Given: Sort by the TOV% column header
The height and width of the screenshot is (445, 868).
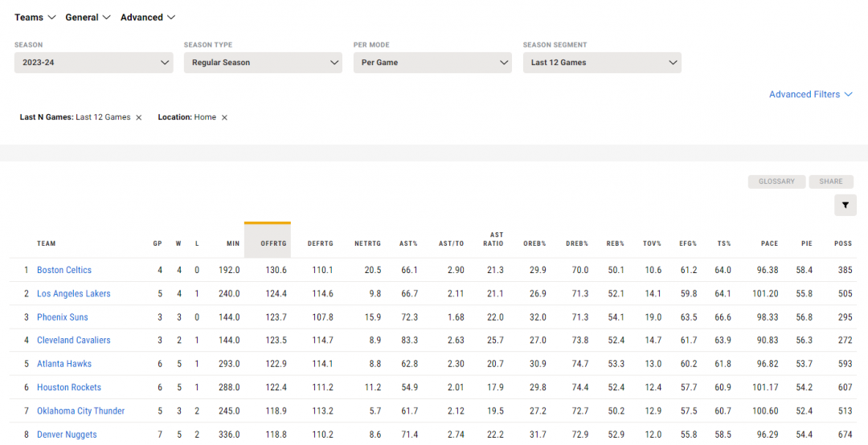Looking at the screenshot, I should (652, 243).
